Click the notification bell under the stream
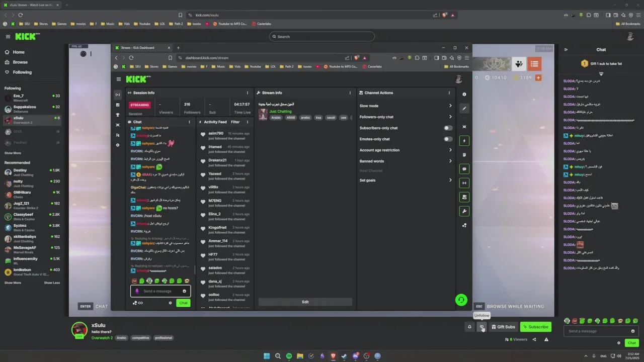This screenshot has width=644, height=362. (x=469, y=327)
